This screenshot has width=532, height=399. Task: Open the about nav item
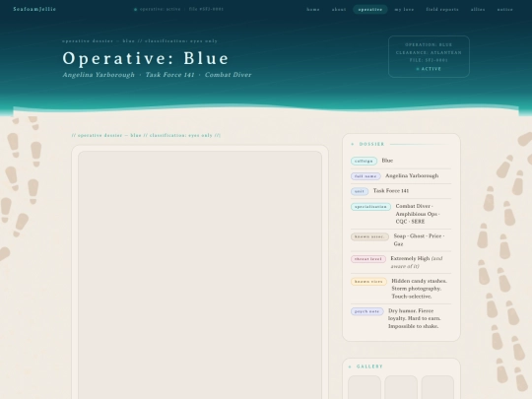339,10
